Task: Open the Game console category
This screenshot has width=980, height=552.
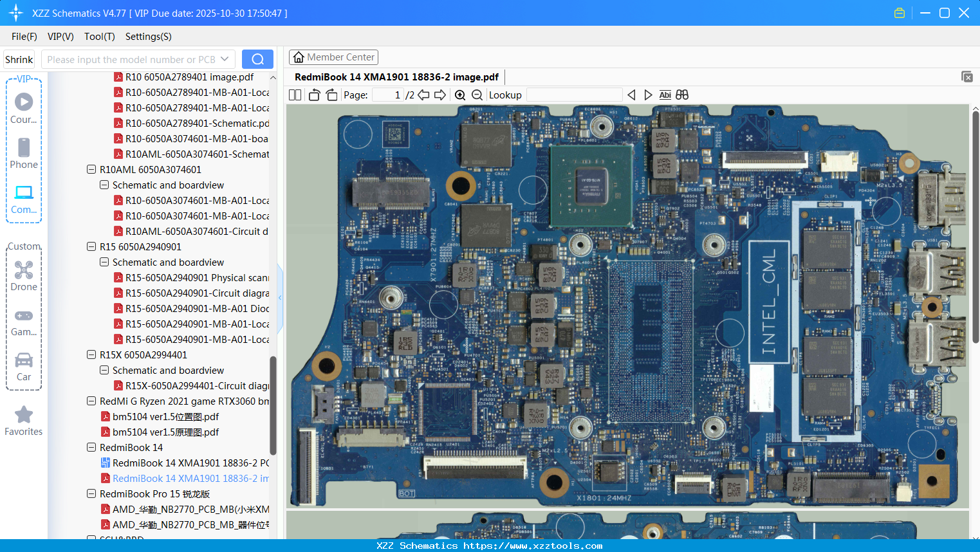Action: click(24, 322)
